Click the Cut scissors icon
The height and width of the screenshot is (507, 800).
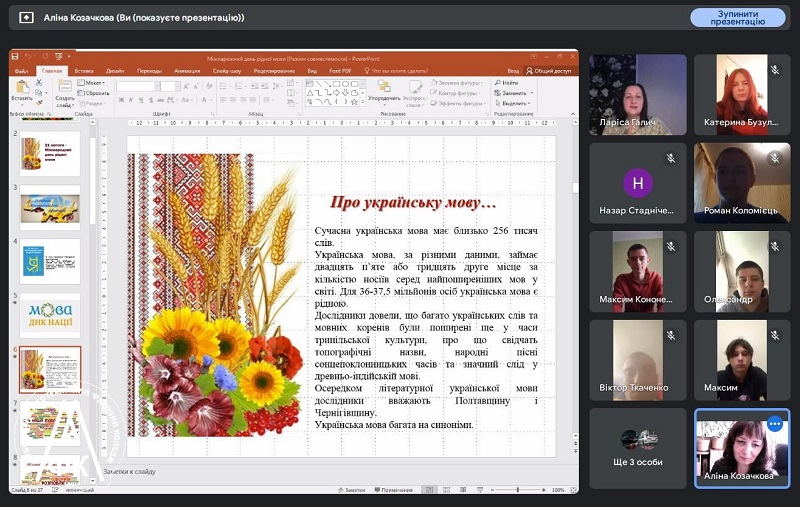click(x=39, y=83)
